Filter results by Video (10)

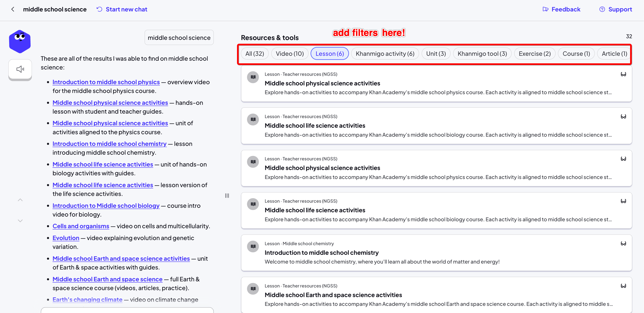290,54
